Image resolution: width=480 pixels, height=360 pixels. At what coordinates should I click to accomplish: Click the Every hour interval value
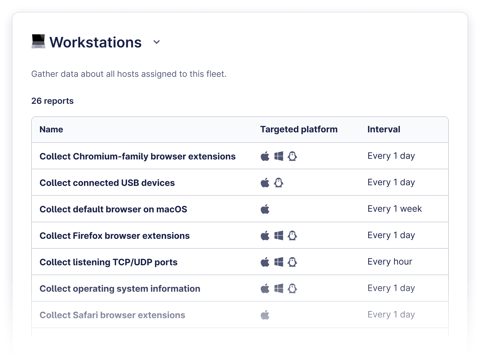pos(390,262)
